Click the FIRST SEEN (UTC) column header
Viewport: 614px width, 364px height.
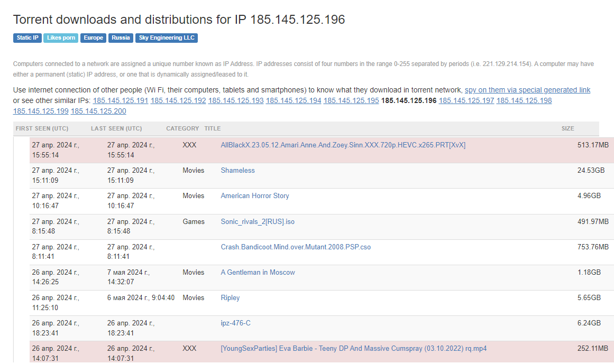pos(42,128)
